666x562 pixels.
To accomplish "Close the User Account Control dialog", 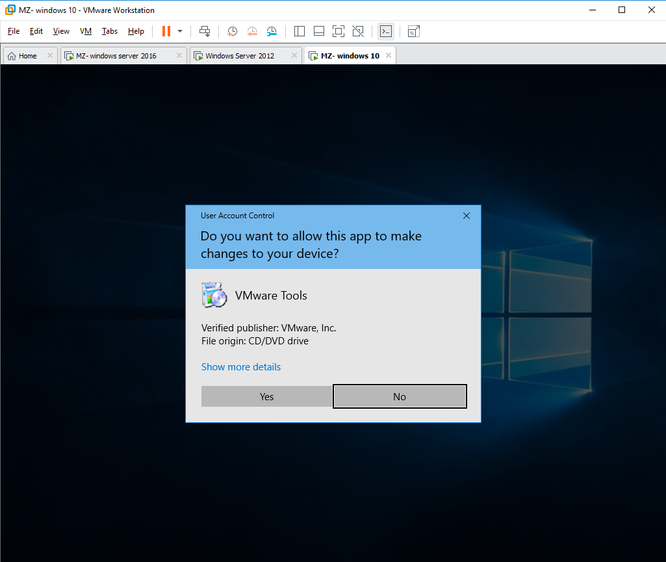I will pyautogui.click(x=466, y=216).
